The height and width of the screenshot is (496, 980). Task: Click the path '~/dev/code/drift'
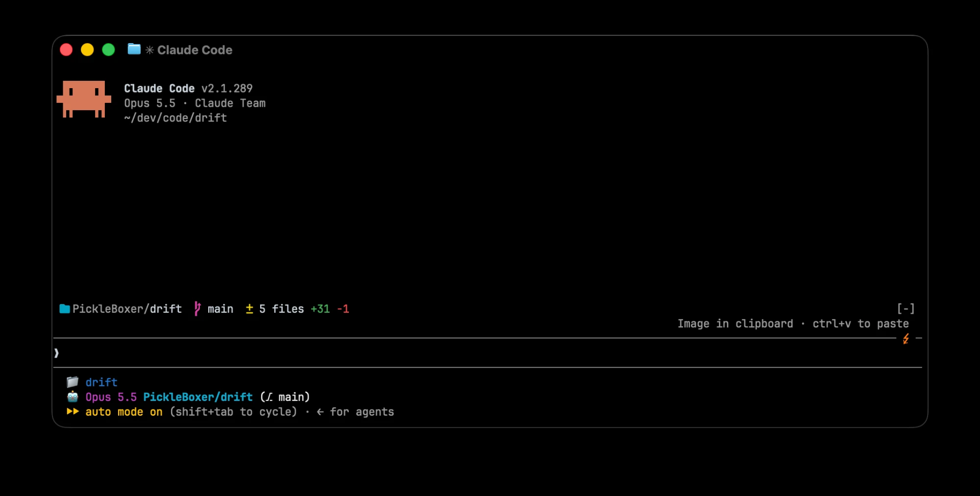click(x=175, y=118)
